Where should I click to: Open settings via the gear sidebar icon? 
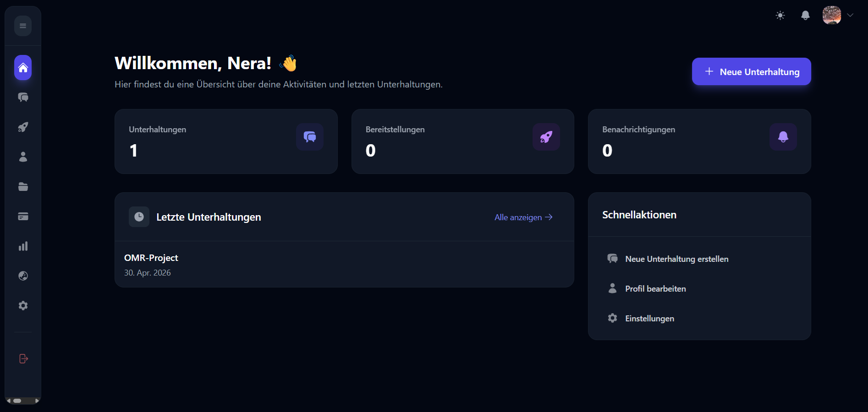pyautogui.click(x=23, y=305)
